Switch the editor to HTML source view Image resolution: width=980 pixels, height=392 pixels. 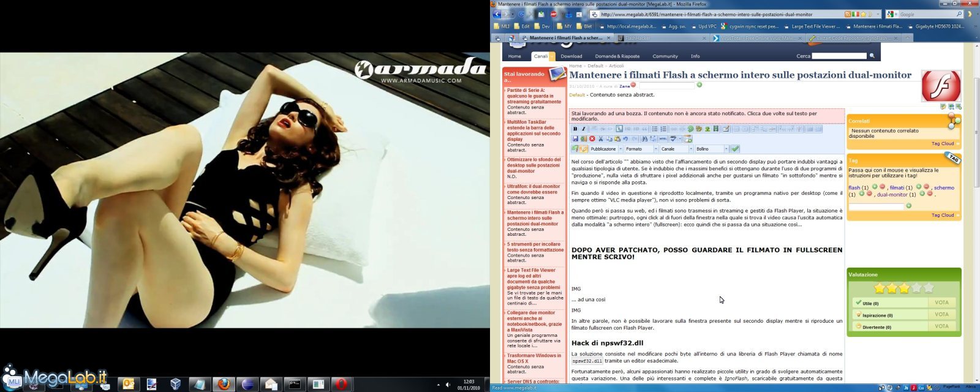point(663,139)
